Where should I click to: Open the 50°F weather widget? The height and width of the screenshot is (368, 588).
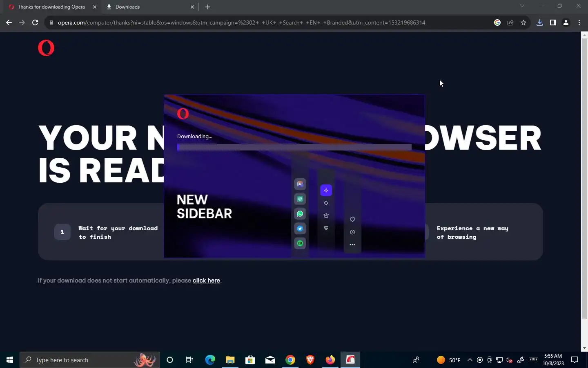(x=448, y=360)
